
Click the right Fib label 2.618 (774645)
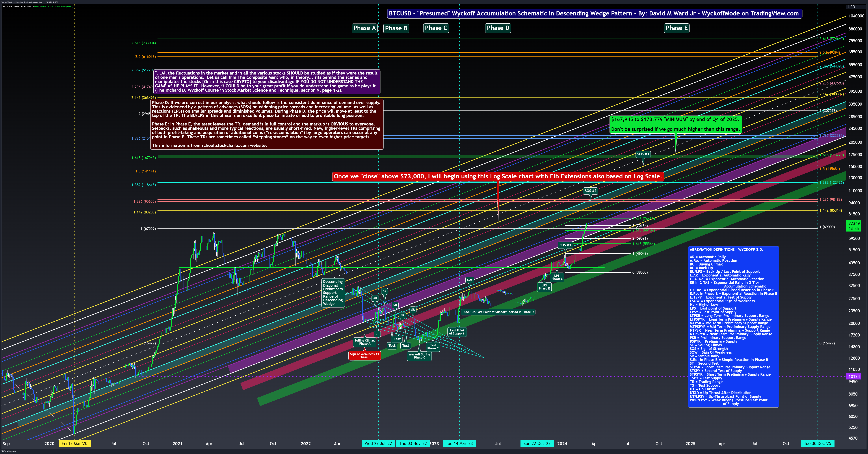832,39
